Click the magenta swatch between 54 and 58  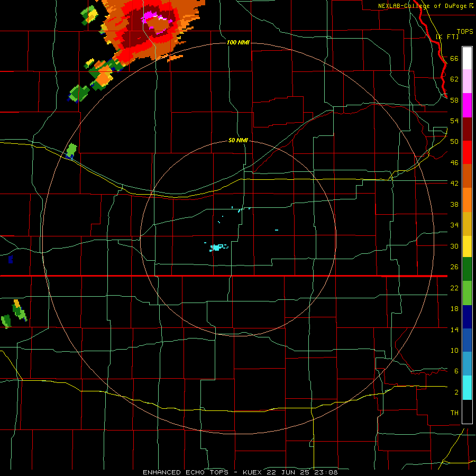467,105
